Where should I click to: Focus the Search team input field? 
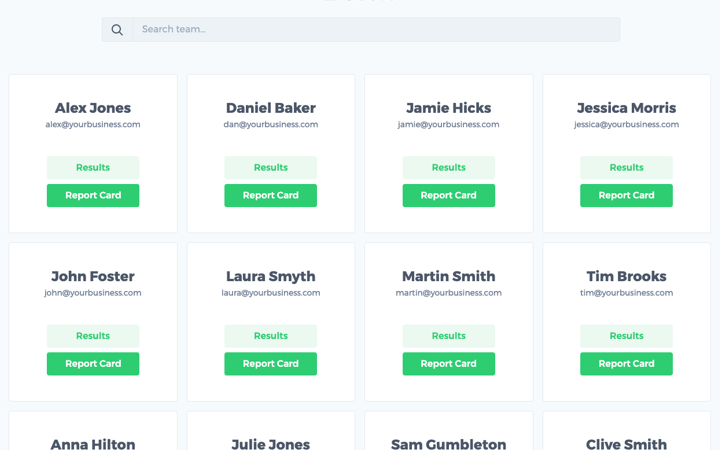(376, 29)
